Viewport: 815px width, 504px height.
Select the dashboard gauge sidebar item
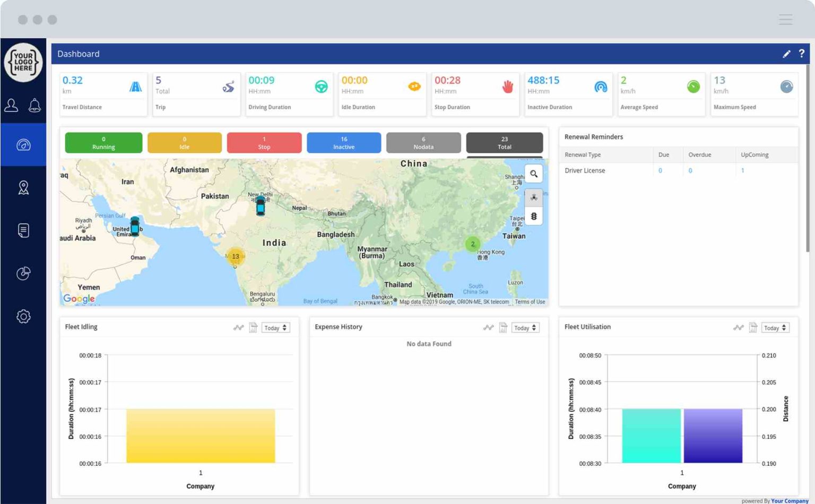23,145
